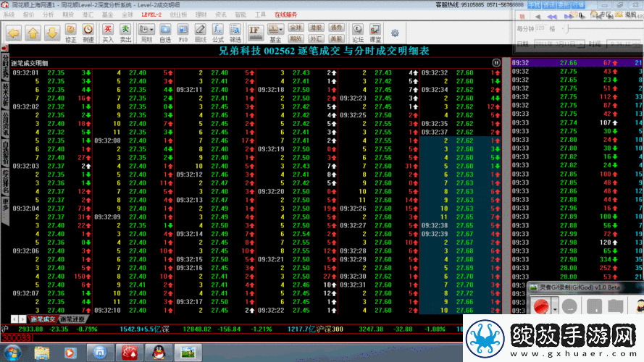Viewport: 644px width, 362px height.
Task: Click the 卖出 sell icon
Action: [x=125, y=33]
